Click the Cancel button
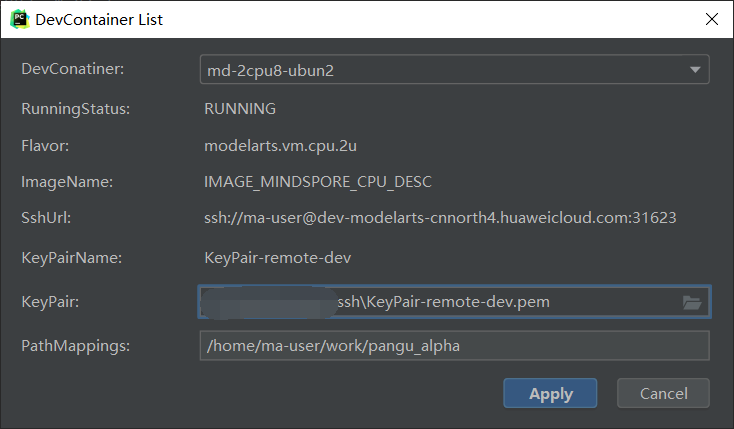 tap(663, 393)
